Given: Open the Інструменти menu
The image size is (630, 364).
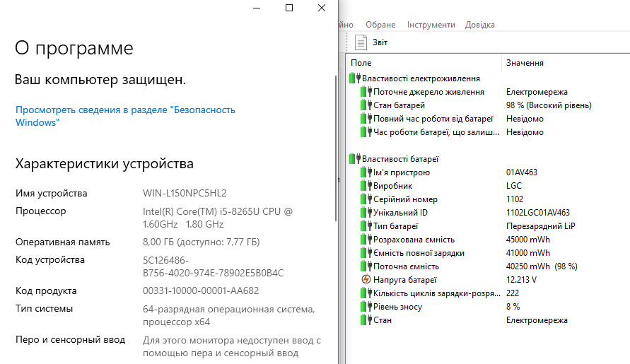Looking at the screenshot, I should tap(431, 25).
